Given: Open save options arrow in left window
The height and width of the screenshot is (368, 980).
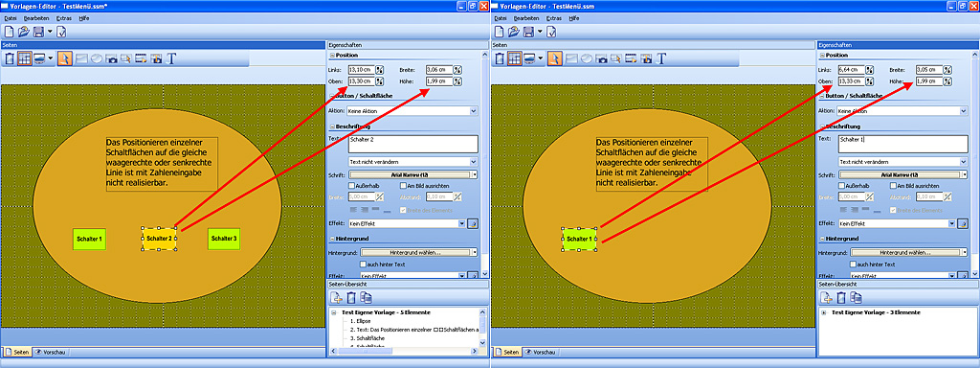Looking at the screenshot, I should click(x=49, y=32).
